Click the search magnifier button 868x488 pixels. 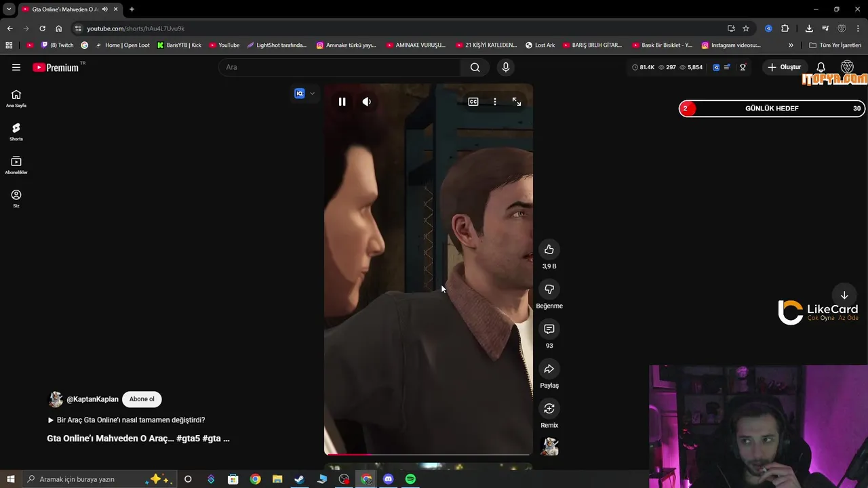(475, 67)
